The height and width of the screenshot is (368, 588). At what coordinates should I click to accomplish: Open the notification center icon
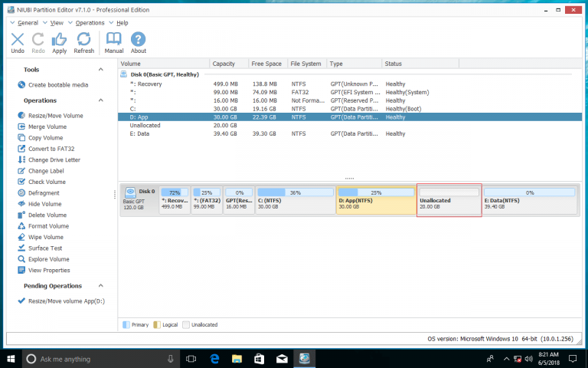[573, 359]
